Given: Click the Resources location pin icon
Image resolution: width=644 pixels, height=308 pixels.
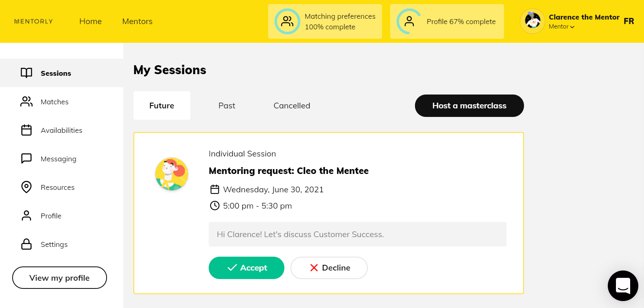Looking at the screenshot, I should coord(26,187).
